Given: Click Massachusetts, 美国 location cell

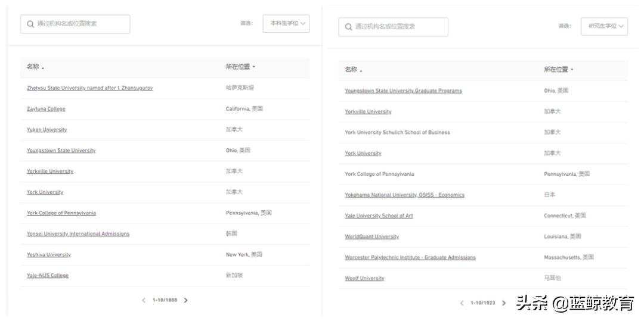Looking at the screenshot, I should (569, 257).
